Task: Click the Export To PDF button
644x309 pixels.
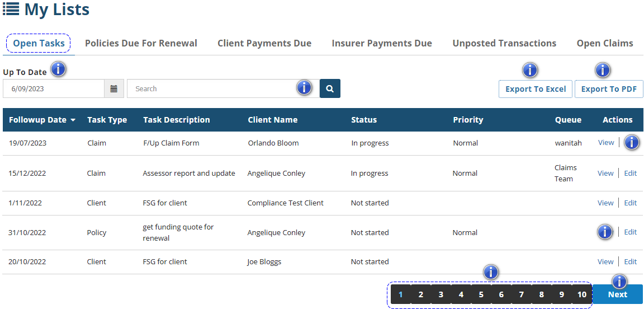Action: pos(609,89)
